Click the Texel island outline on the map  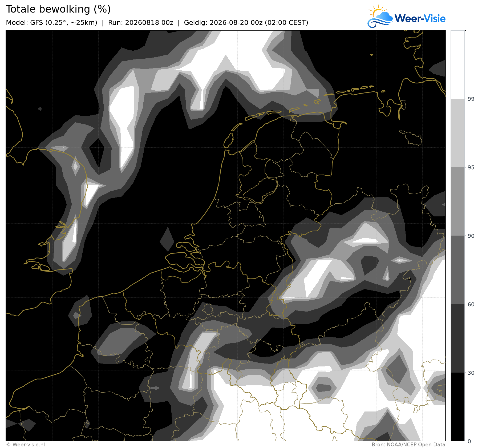click(x=229, y=140)
